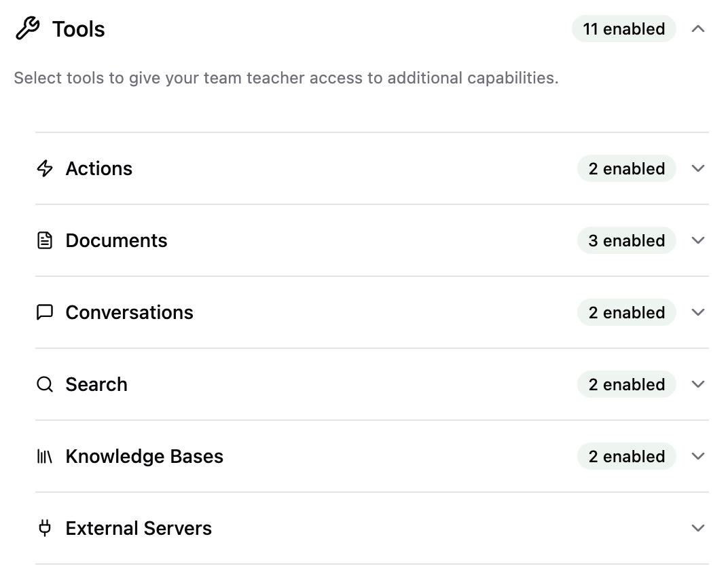Click the Knowledge Bases label
This screenshot has height=581, width=728.
(144, 456)
